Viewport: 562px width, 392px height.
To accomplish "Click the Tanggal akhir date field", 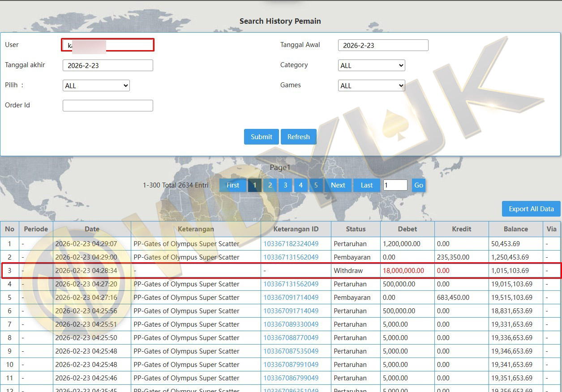I will tap(108, 65).
